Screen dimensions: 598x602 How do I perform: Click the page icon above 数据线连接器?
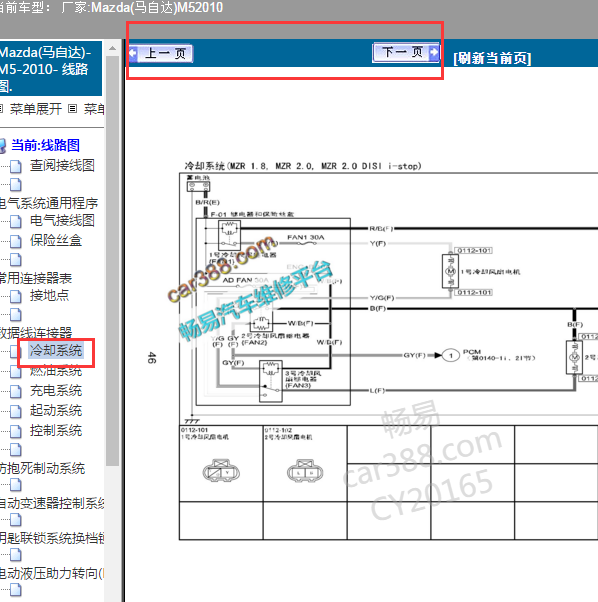(16, 315)
